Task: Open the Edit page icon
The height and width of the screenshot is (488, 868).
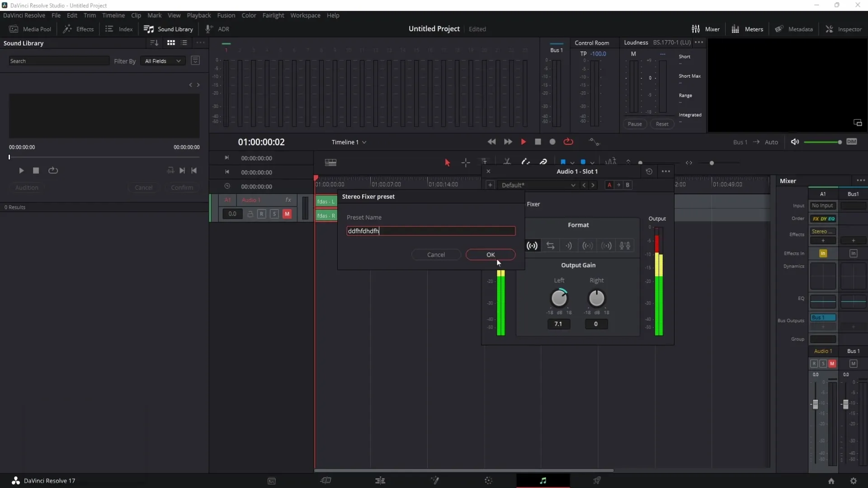Action: click(380, 481)
